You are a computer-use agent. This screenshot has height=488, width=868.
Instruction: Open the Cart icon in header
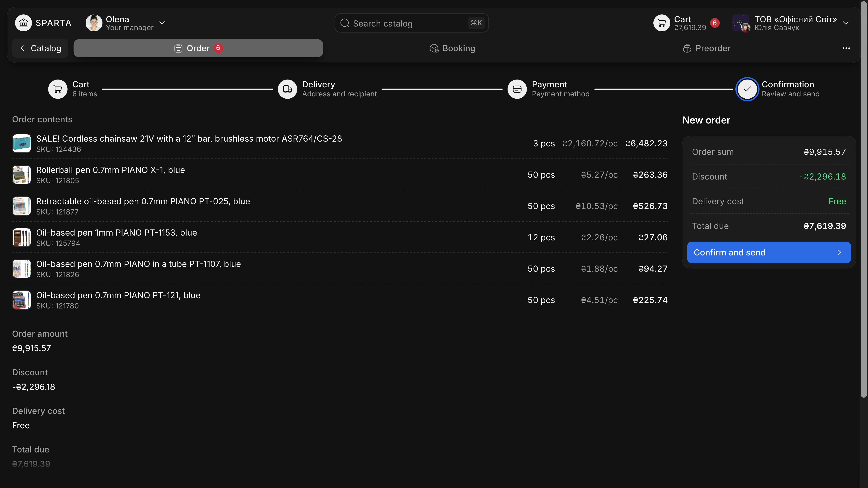click(662, 23)
